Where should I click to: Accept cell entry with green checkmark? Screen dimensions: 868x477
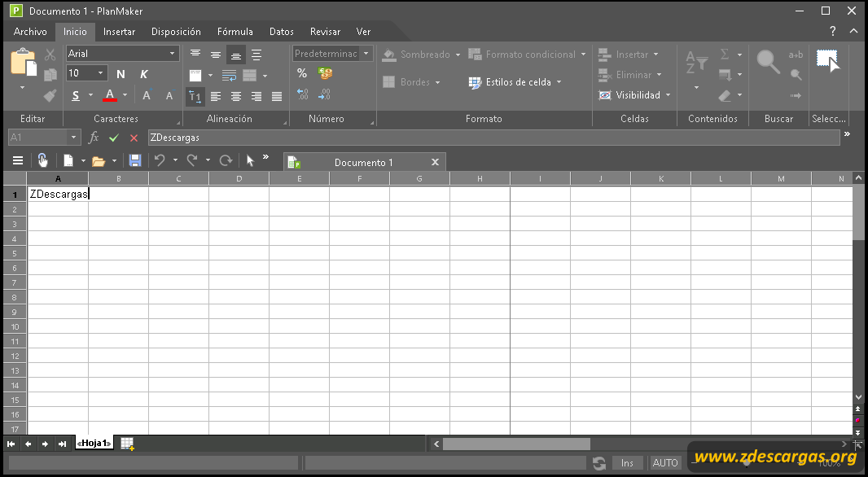tap(114, 138)
